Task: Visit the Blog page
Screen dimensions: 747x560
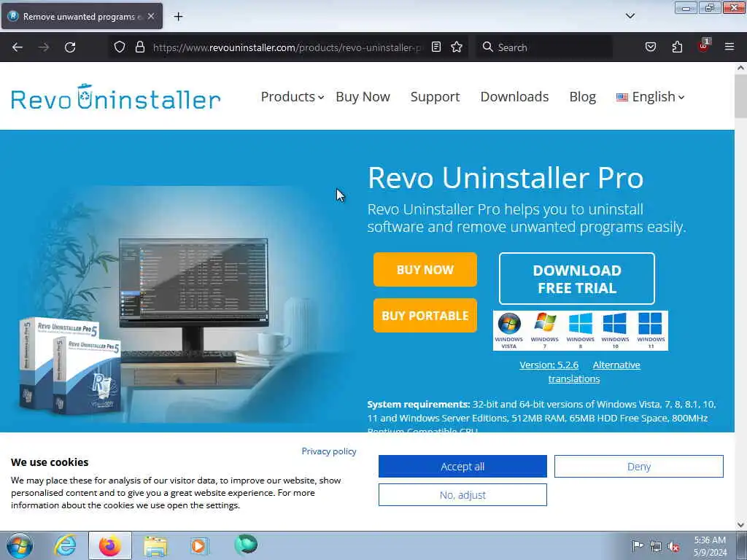Action: (583, 97)
